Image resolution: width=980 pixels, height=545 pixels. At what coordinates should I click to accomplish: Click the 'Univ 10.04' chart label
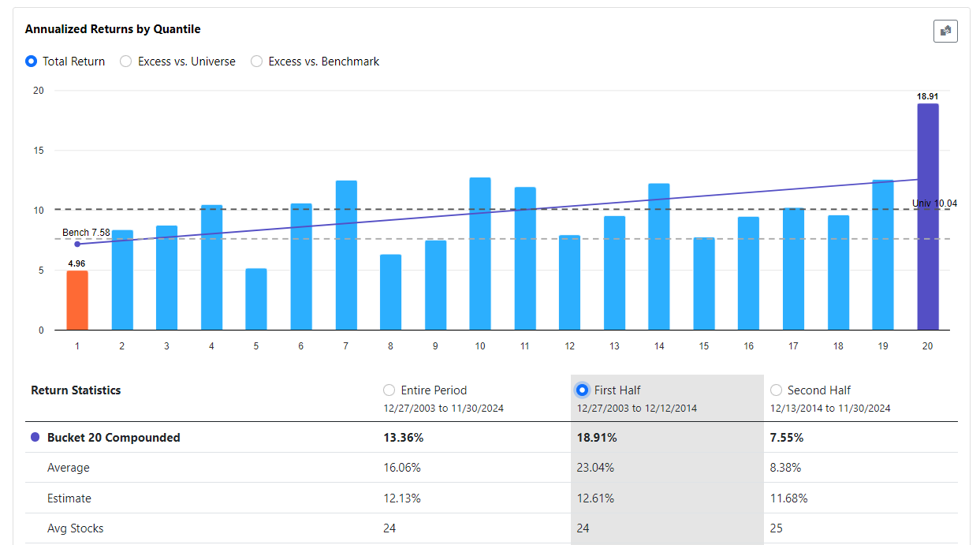tap(935, 203)
